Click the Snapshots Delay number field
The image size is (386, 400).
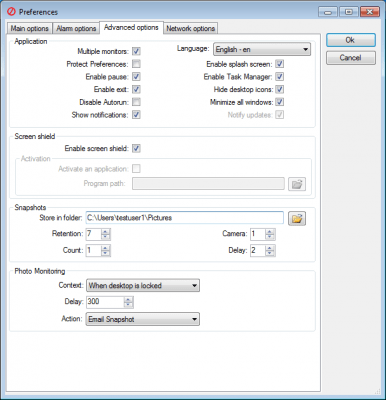(258, 250)
